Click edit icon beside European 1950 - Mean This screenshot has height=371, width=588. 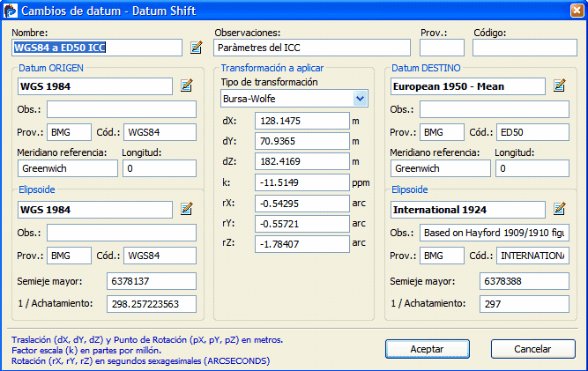click(x=559, y=86)
